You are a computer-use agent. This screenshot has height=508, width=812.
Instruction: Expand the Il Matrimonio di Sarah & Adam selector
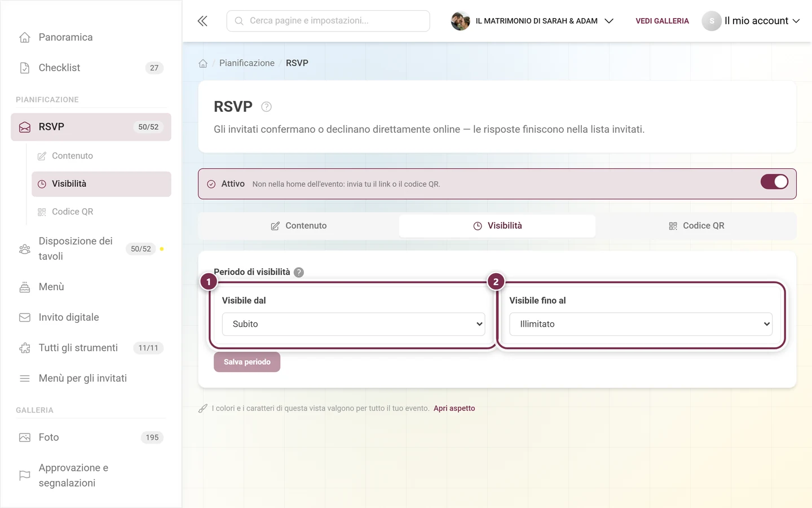coord(532,21)
